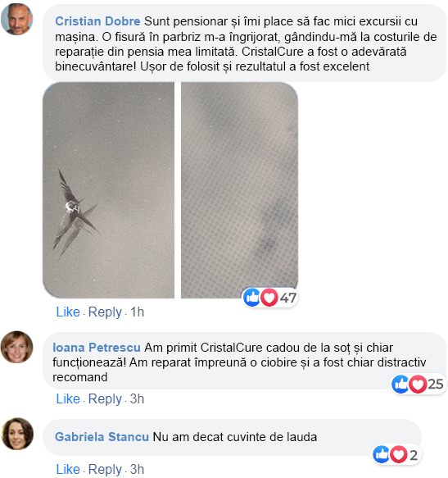Reply to Ioana Petrescu's comment
The width and height of the screenshot is (448, 478).
(105, 399)
